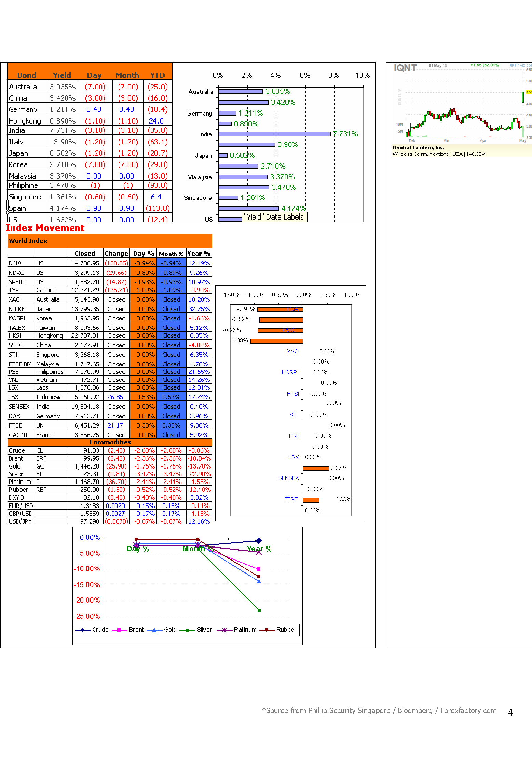Viewport: 532px width, 777px height.
Task: Select USD/JPY closed value 97.290
Action: 90,522
